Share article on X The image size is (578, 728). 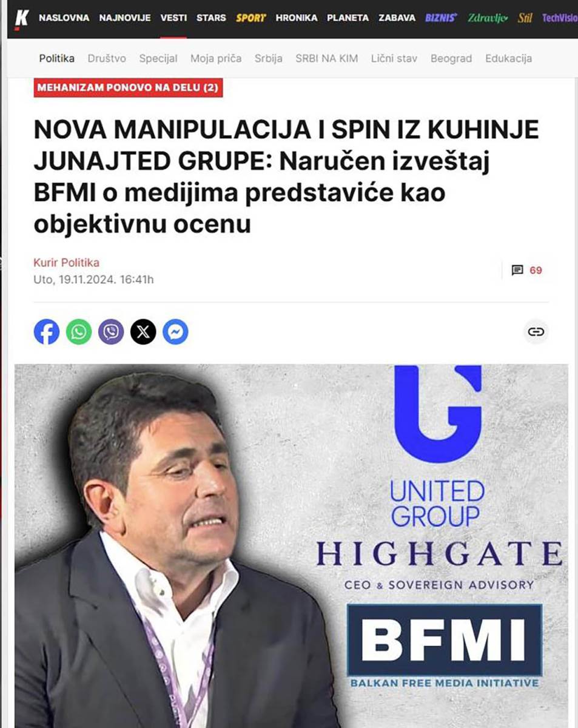point(143,332)
